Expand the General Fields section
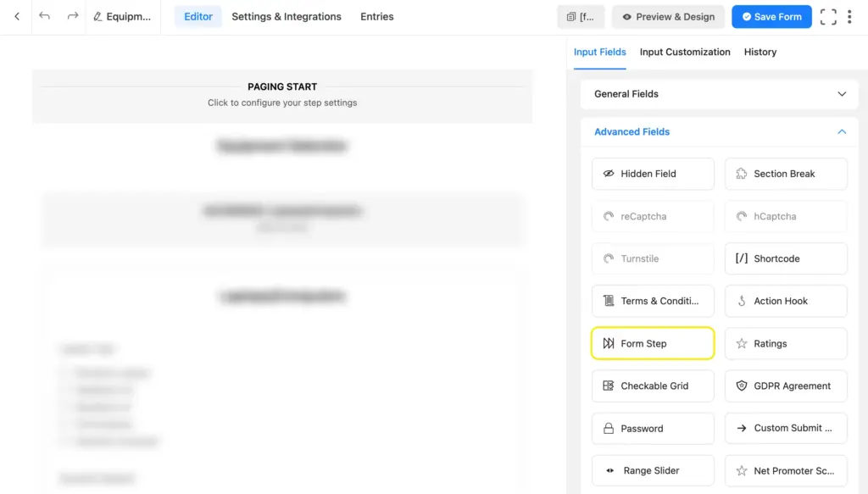This screenshot has width=868, height=494. click(719, 94)
